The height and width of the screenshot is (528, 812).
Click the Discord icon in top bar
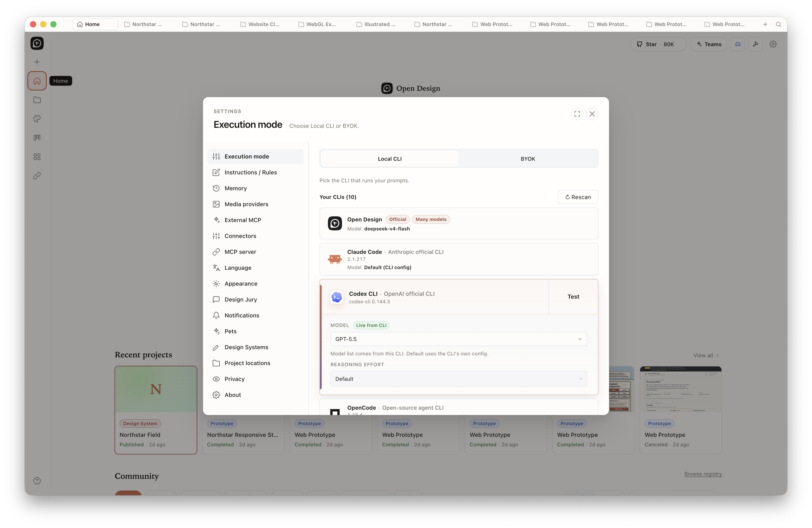point(738,44)
